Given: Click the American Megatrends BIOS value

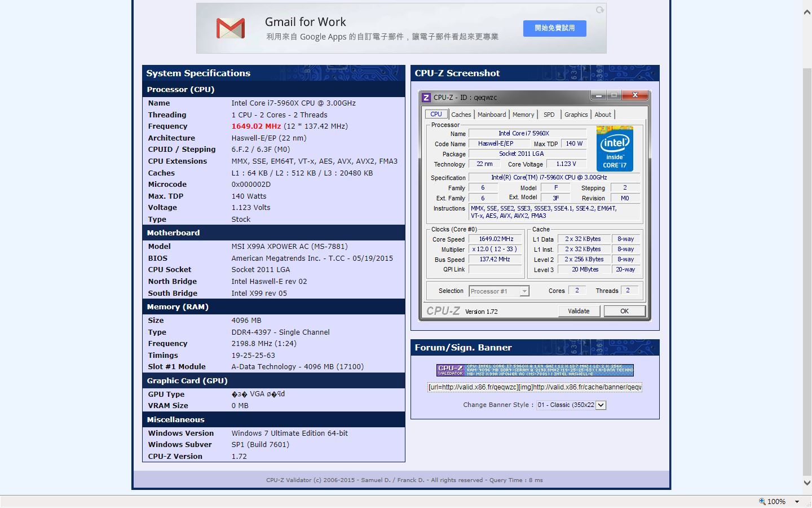Looking at the screenshot, I should pyautogui.click(x=312, y=259).
